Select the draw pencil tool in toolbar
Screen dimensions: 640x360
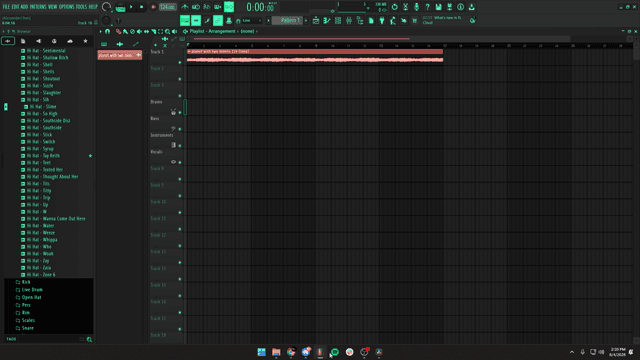207,20
